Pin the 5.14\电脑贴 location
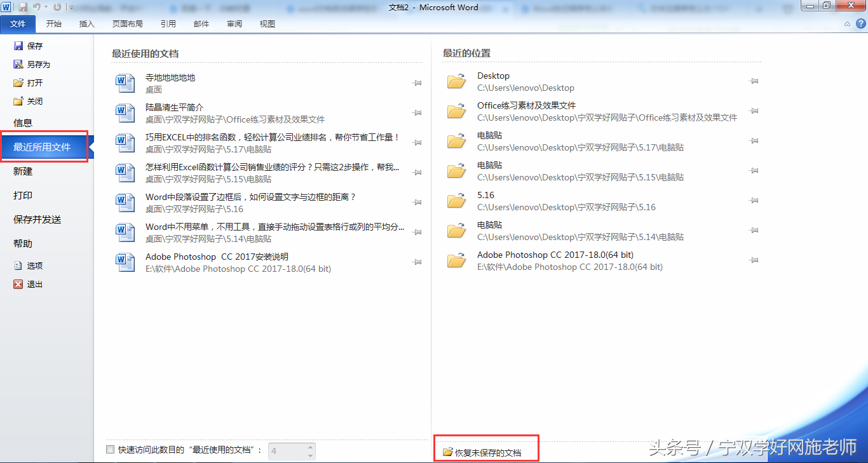Viewport: 868px width, 463px height. tap(754, 231)
